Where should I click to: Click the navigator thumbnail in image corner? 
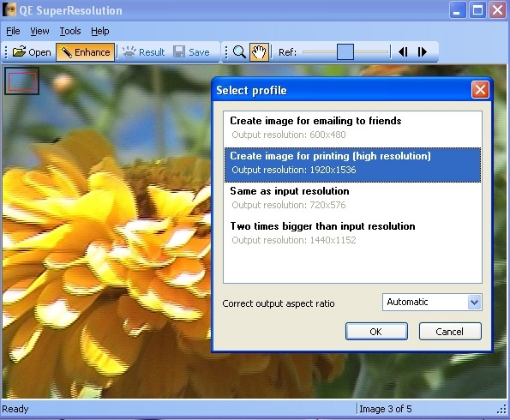21,81
